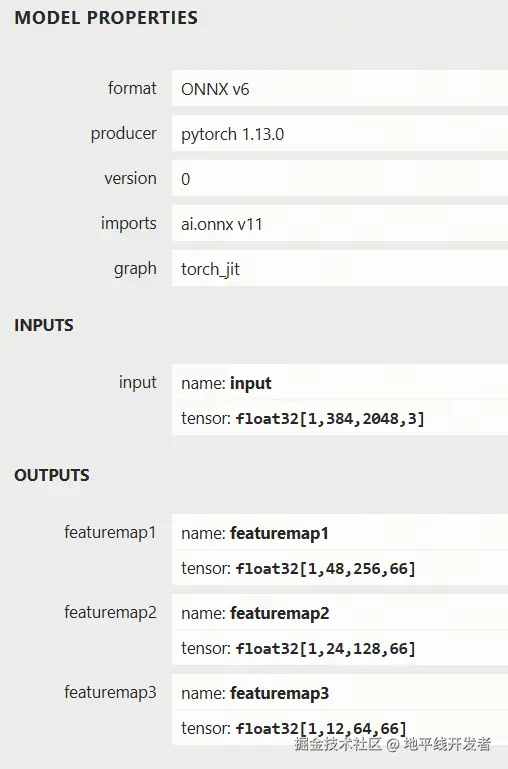
Task: Click the INPUTS section heading
Action: 44,325
